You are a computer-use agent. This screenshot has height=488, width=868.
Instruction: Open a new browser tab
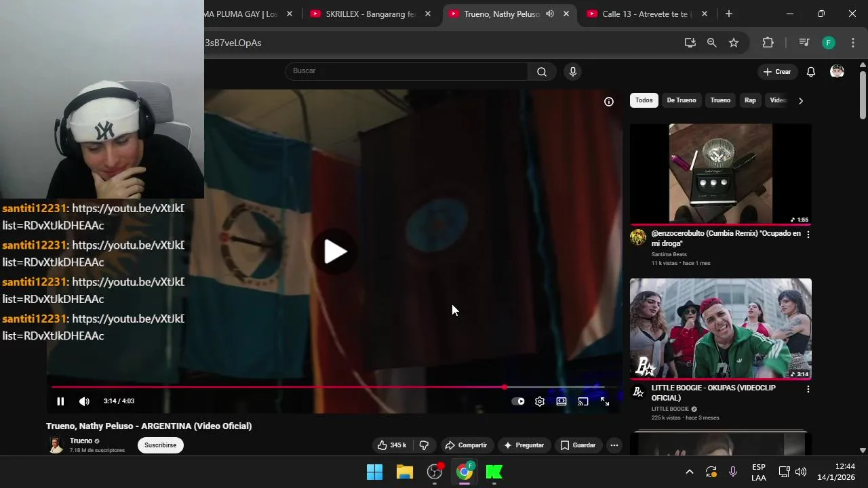coord(729,14)
